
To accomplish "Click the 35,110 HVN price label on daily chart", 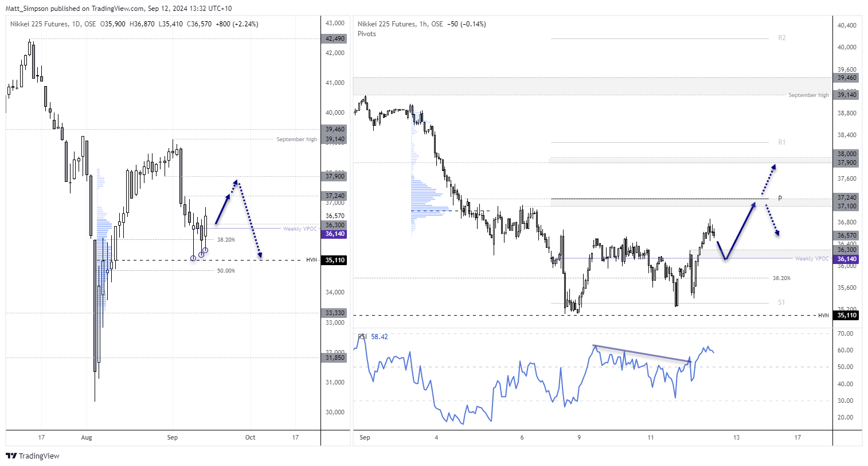I will 335,261.
